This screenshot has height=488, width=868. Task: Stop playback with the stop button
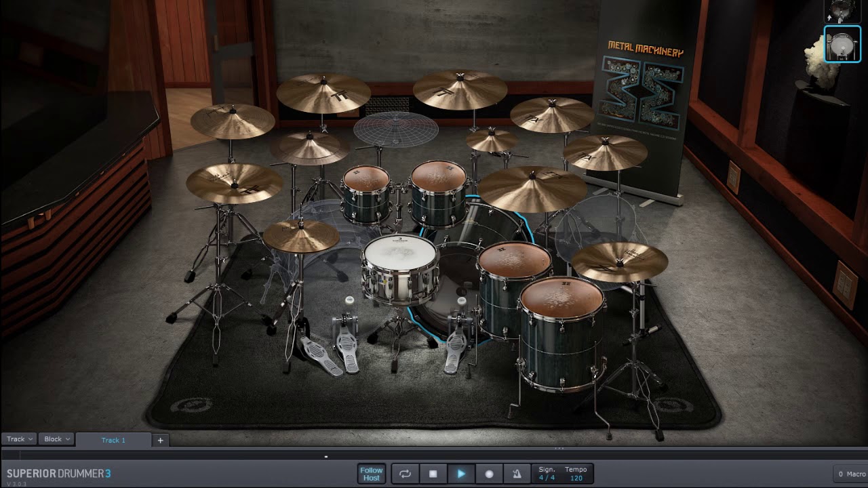point(433,474)
